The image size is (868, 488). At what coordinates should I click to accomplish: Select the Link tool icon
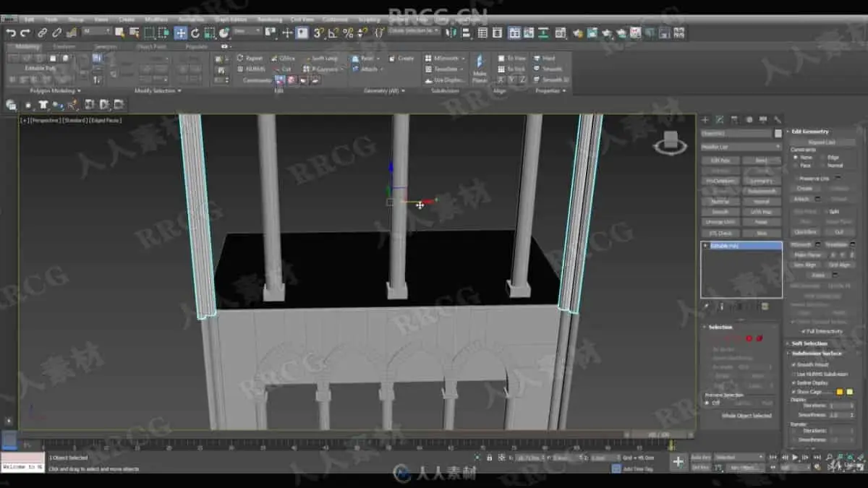(x=42, y=33)
